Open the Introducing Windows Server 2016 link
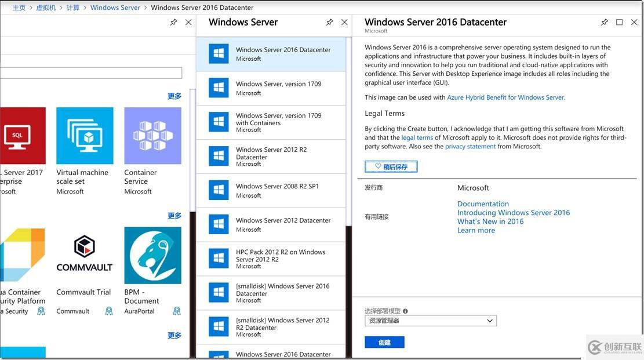The image size is (644, 360). tap(514, 212)
